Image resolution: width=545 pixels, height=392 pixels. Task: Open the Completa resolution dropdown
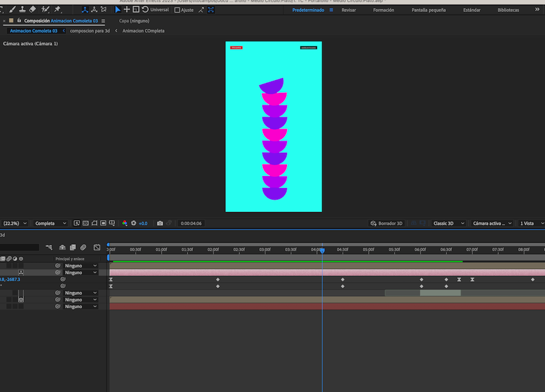pyautogui.click(x=51, y=223)
